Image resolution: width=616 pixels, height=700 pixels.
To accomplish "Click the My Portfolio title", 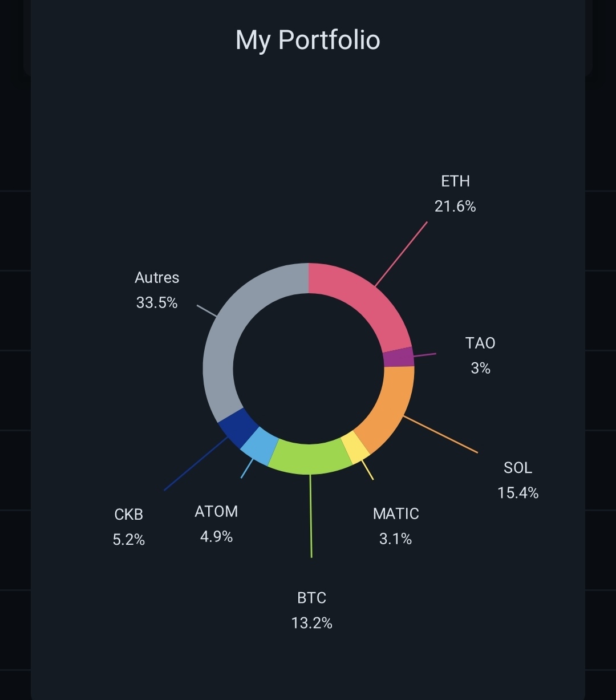I will 307,40.
